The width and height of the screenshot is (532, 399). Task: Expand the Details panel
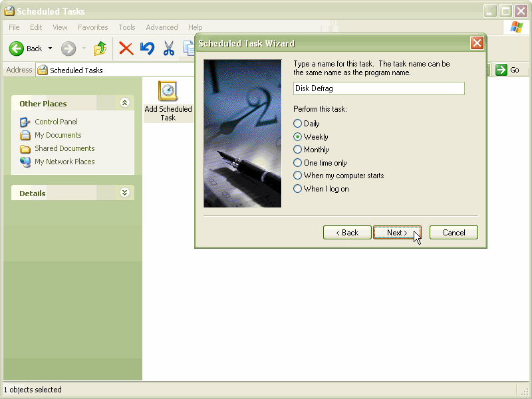click(x=124, y=193)
